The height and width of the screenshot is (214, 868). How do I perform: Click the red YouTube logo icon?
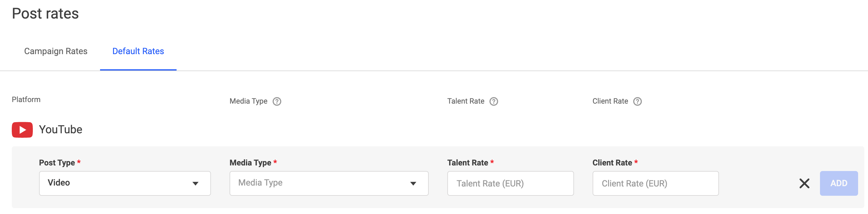tap(22, 130)
